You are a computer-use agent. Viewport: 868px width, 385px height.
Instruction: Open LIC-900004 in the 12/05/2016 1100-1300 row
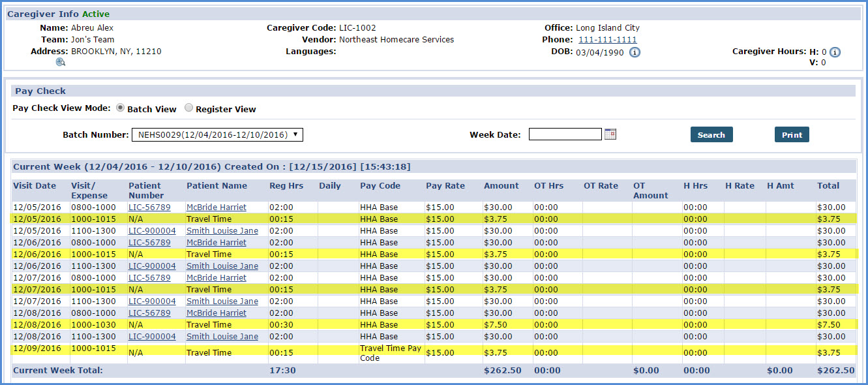[x=152, y=231]
